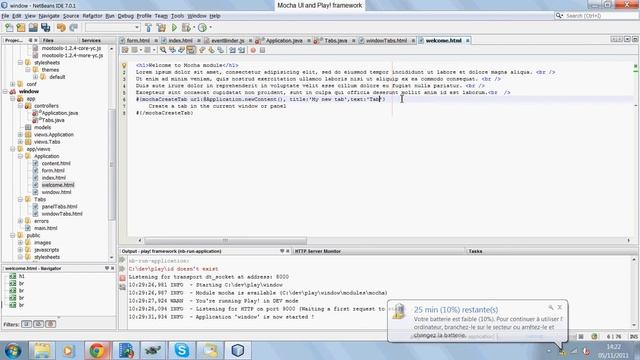The width and height of the screenshot is (640, 360).
Task: Click the Projects tree vertical scrollbar thumb
Action: tap(111, 165)
